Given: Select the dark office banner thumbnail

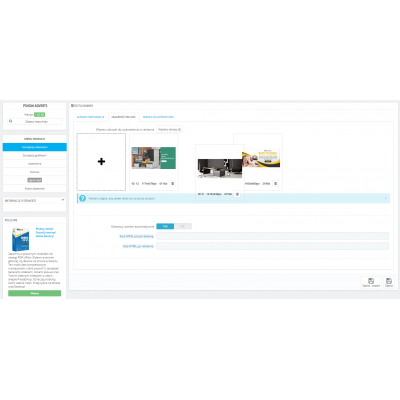Looking at the screenshot, I should [x=220, y=168].
